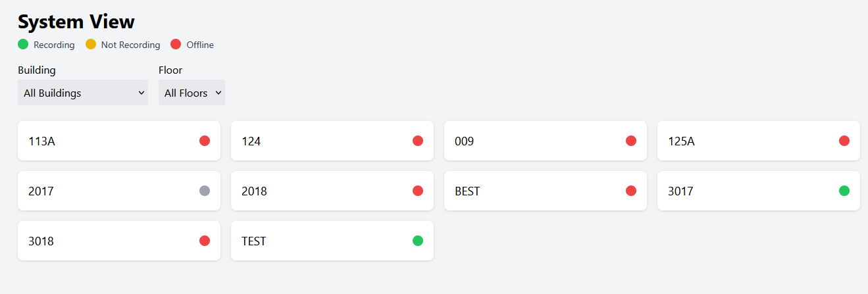Screen dimensions: 868x294
Task: Click the green Recording legend dot
Action: tap(23, 45)
